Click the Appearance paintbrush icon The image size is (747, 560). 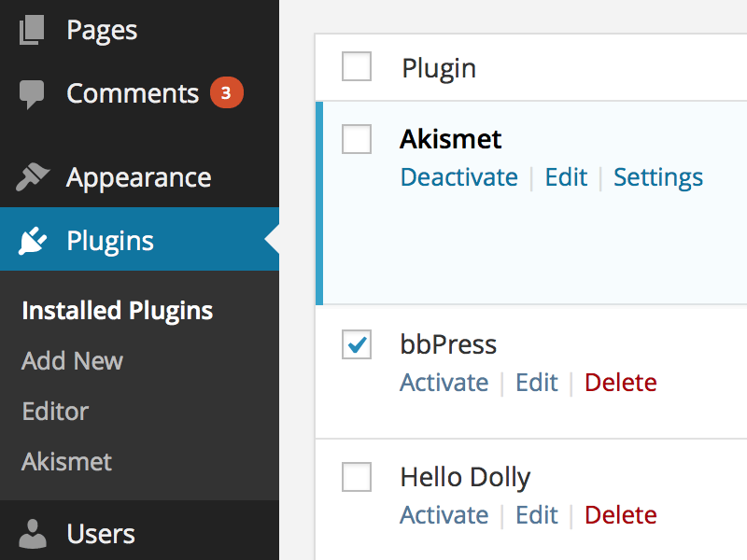33,177
